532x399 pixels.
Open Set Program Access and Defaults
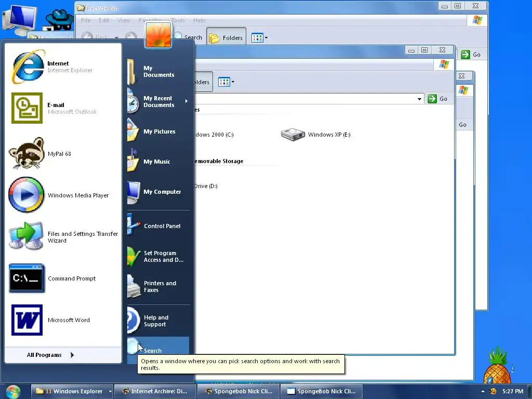tap(158, 257)
